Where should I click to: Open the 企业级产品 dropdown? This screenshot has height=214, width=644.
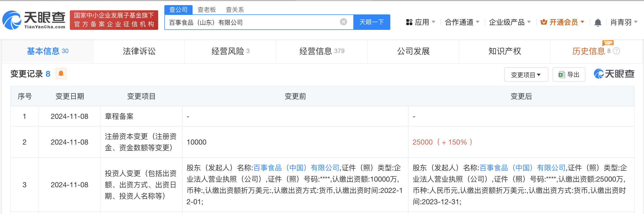click(510, 22)
